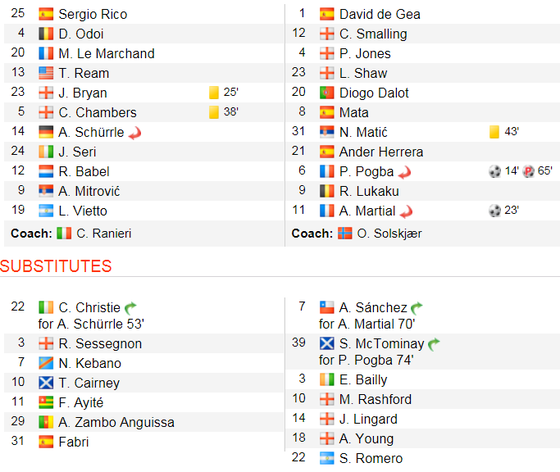The width and height of the screenshot is (560, 472).
Task: Click the SUBSTITUTES section heading
Action: tap(56, 266)
